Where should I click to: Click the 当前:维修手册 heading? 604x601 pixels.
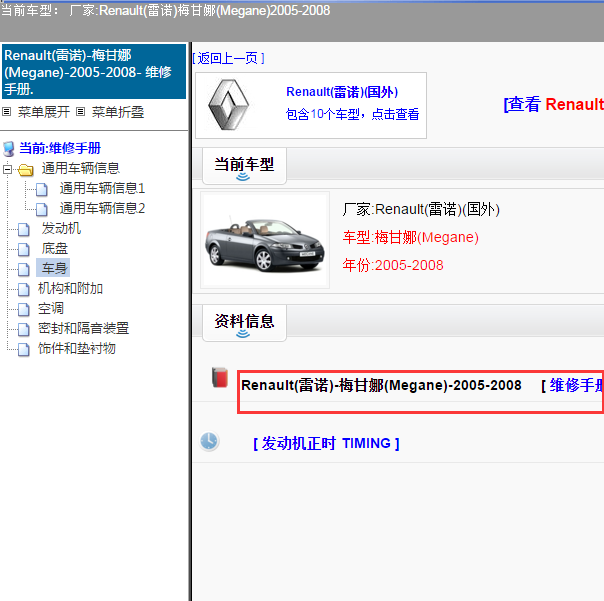60,148
